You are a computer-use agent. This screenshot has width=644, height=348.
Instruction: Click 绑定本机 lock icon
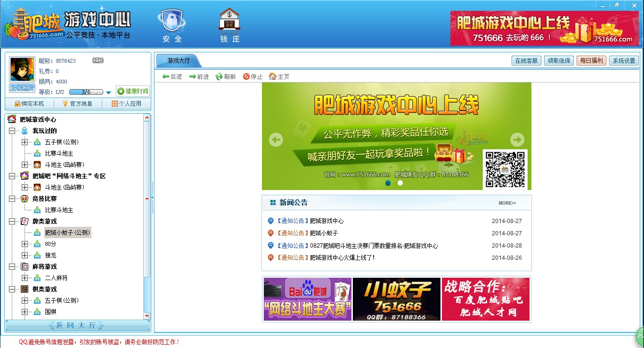17,104
